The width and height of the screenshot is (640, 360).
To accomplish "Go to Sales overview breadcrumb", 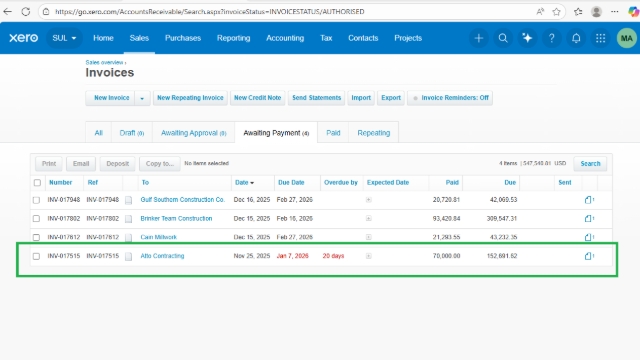I will click(x=104, y=62).
